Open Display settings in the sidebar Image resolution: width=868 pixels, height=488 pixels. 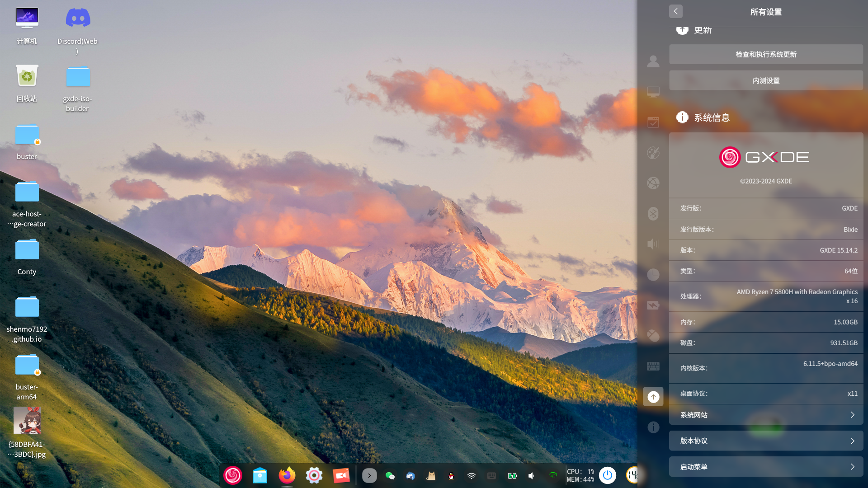653,92
